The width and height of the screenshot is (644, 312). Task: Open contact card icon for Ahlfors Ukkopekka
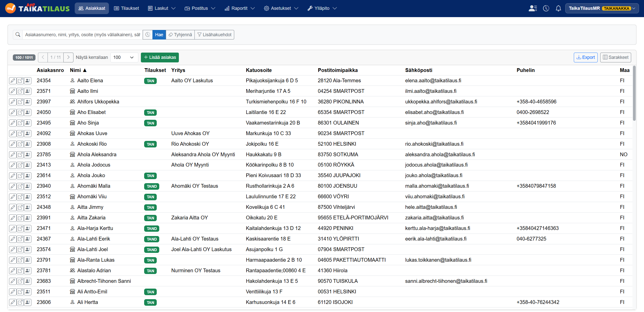pos(28,102)
